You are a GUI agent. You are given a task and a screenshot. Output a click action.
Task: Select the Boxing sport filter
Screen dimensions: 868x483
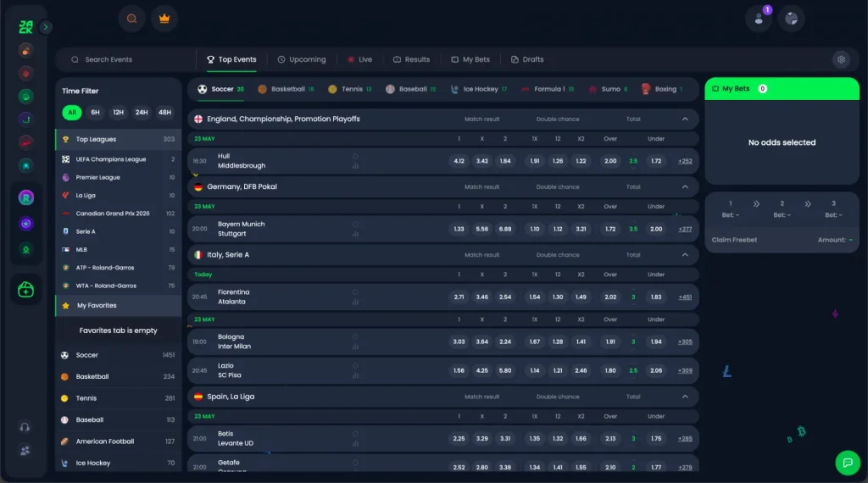click(662, 89)
